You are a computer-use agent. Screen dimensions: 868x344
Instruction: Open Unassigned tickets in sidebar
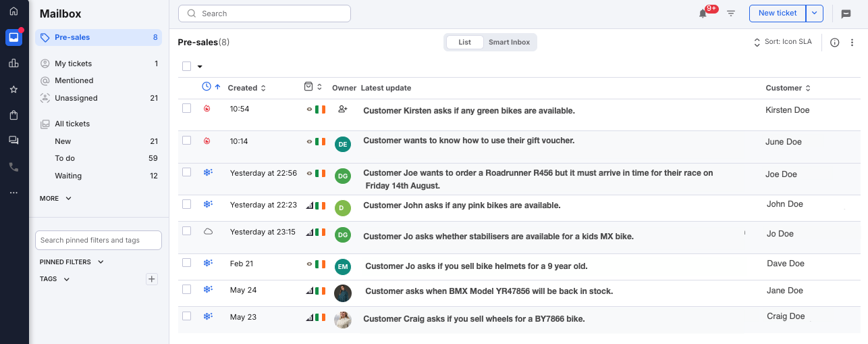point(99,98)
